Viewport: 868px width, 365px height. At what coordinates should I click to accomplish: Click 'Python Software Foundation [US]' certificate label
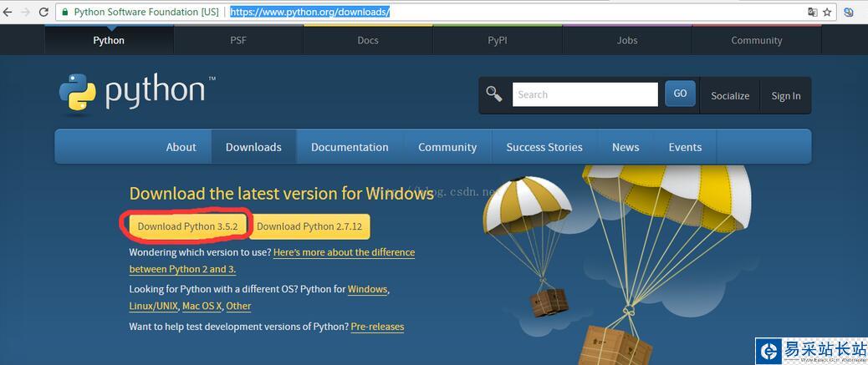click(146, 13)
